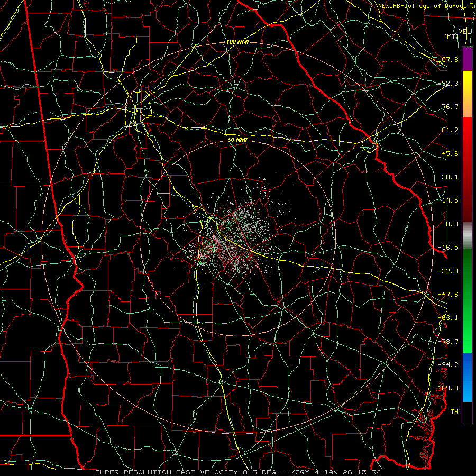Click the 100 NMI range ring label
The height and width of the screenshot is (476, 476).
[x=237, y=42]
